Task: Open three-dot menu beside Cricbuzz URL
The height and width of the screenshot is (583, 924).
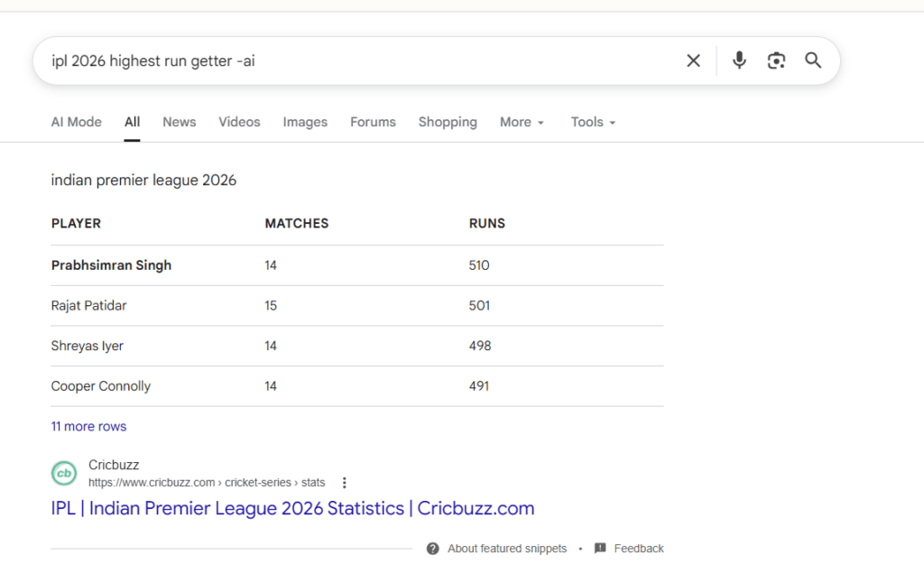Action: [344, 483]
